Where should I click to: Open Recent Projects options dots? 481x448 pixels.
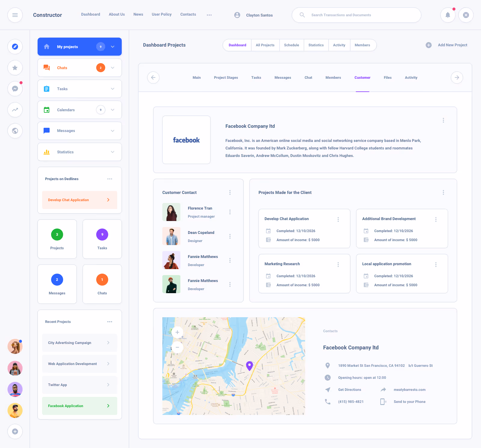coord(110,322)
